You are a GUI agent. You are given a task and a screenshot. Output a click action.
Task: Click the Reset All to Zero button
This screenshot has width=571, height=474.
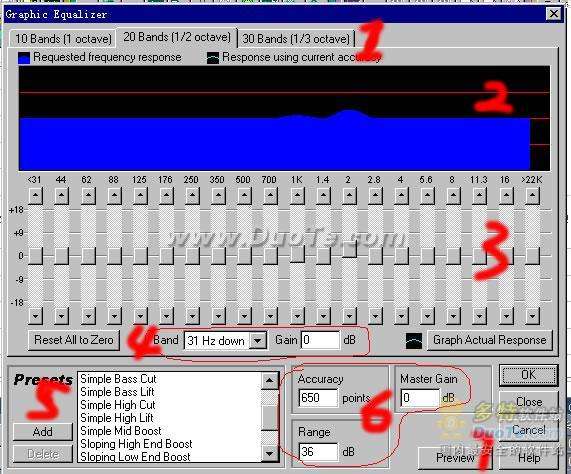(x=74, y=340)
